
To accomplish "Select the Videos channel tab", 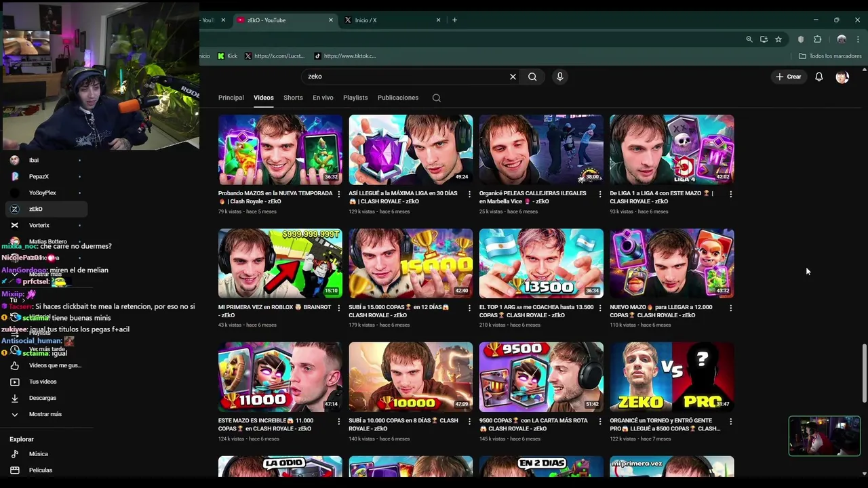I will (264, 98).
